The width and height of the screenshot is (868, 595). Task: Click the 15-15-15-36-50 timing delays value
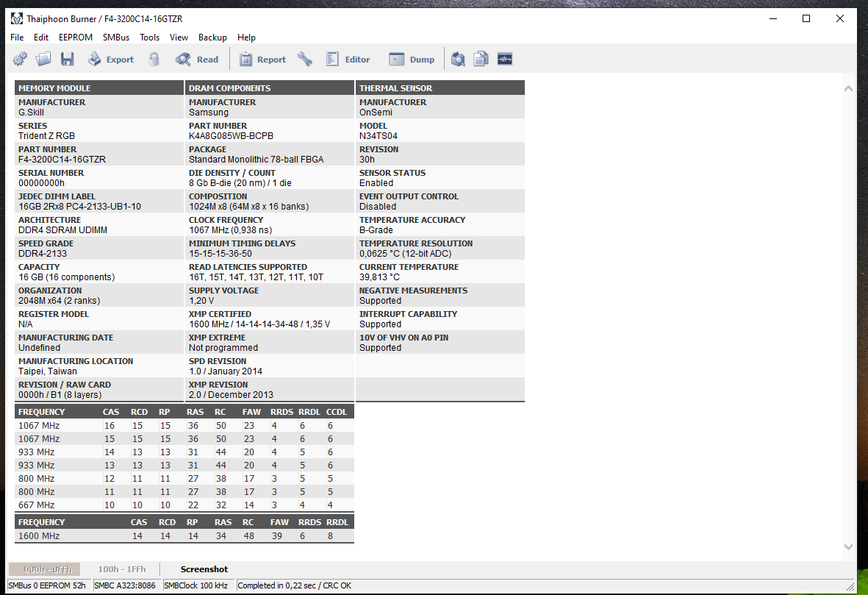tap(220, 254)
